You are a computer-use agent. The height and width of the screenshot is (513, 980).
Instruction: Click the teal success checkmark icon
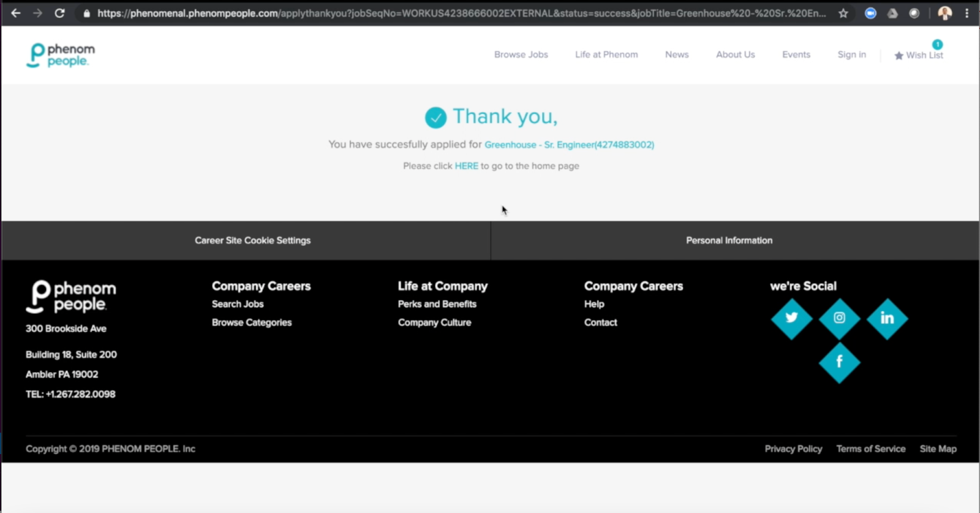(435, 117)
